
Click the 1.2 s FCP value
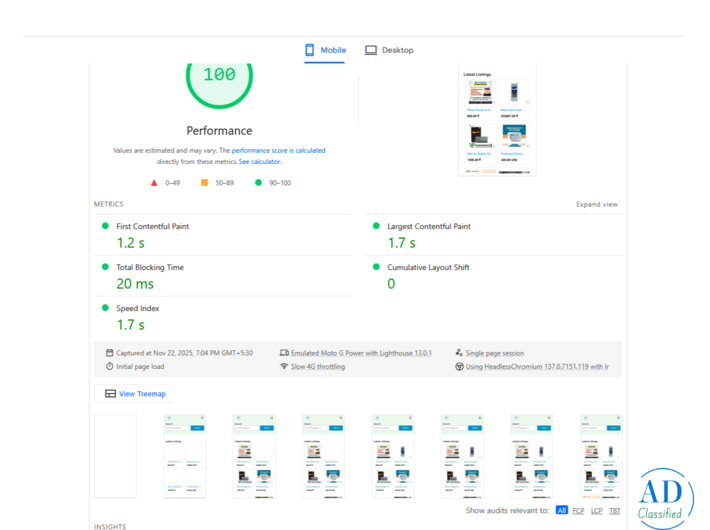(131, 243)
